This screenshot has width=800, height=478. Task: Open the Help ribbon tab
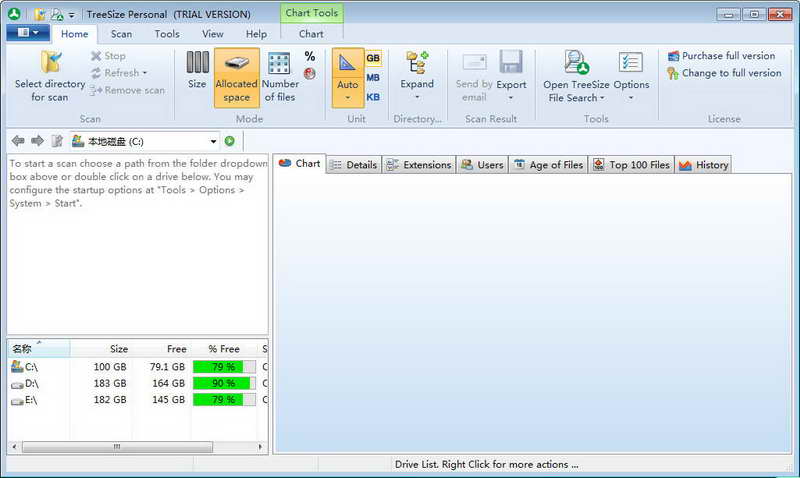coord(256,34)
